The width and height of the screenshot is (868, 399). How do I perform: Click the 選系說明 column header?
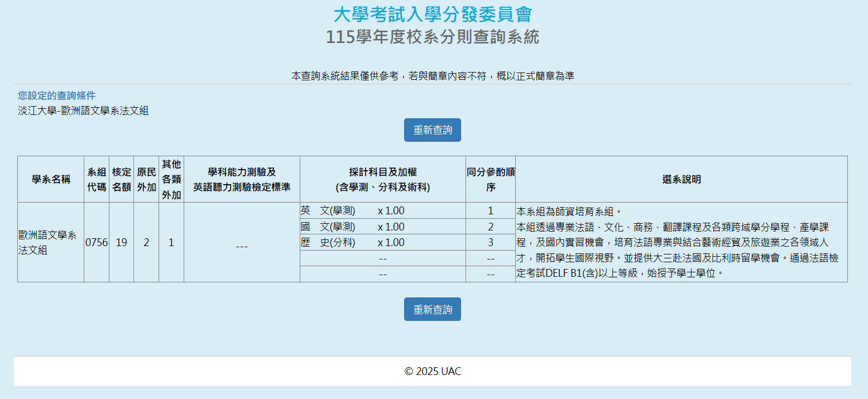tap(681, 179)
